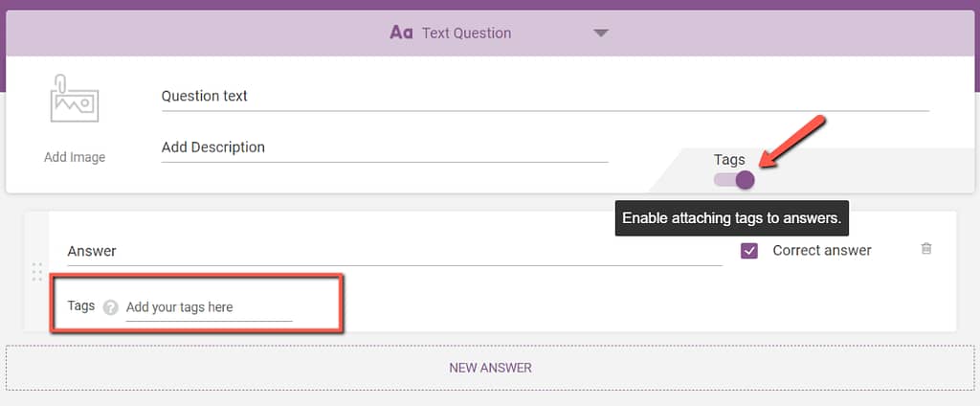Click the Aa text question icon
Image resolution: width=980 pixels, height=406 pixels.
401,33
